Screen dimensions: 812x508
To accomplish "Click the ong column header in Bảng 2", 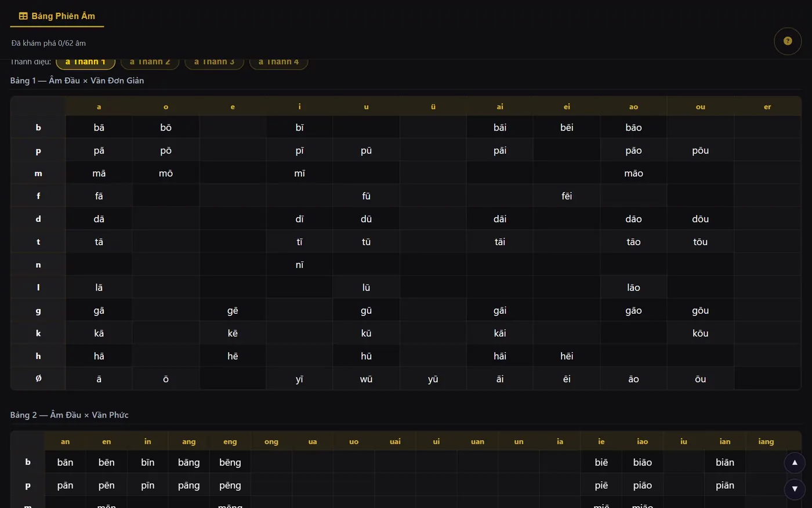I will (x=271, y=441).
